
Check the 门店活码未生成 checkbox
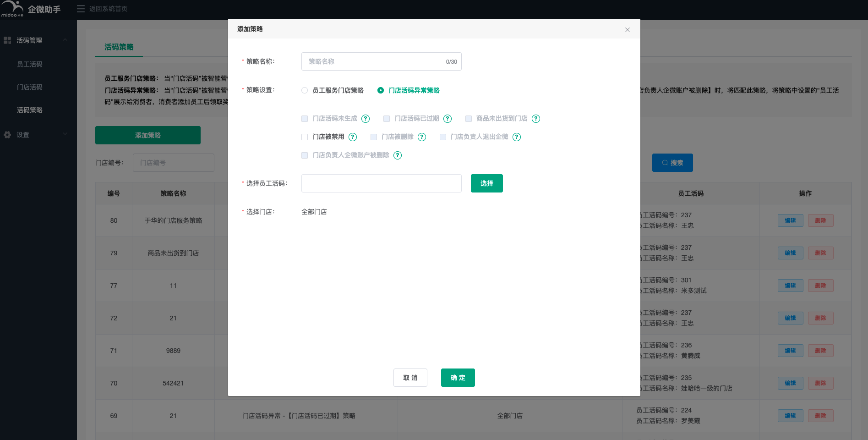[305, 119]
